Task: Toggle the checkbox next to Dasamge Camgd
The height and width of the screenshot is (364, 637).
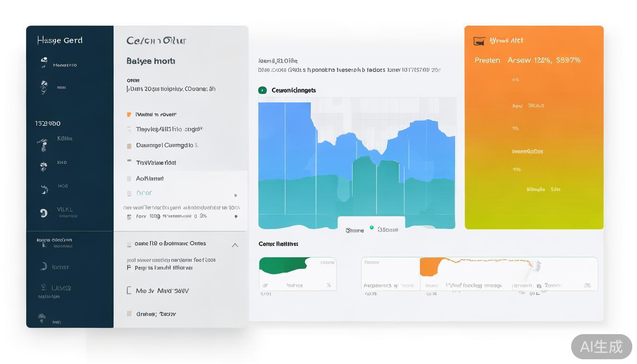Action: [129, 146]
